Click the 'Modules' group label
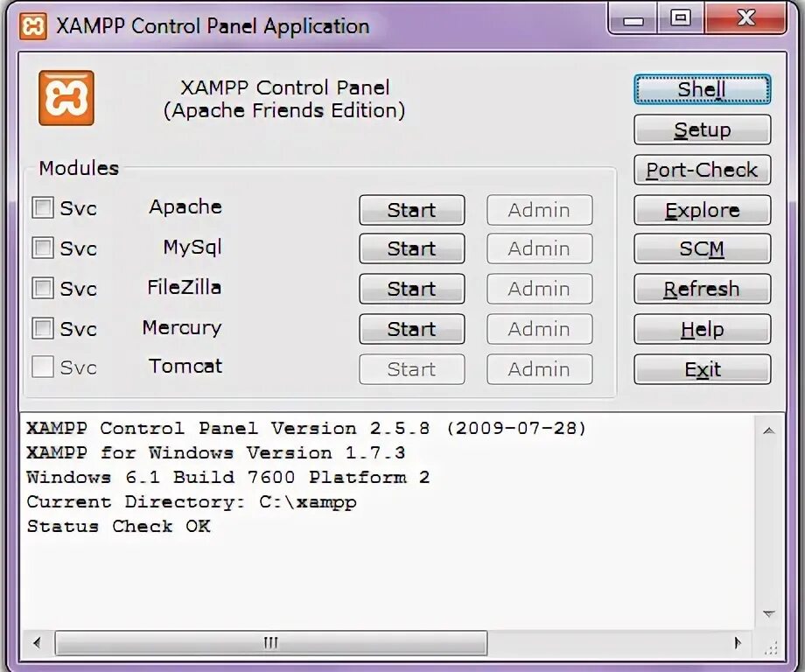805x672 pixels. pos(79,168)
